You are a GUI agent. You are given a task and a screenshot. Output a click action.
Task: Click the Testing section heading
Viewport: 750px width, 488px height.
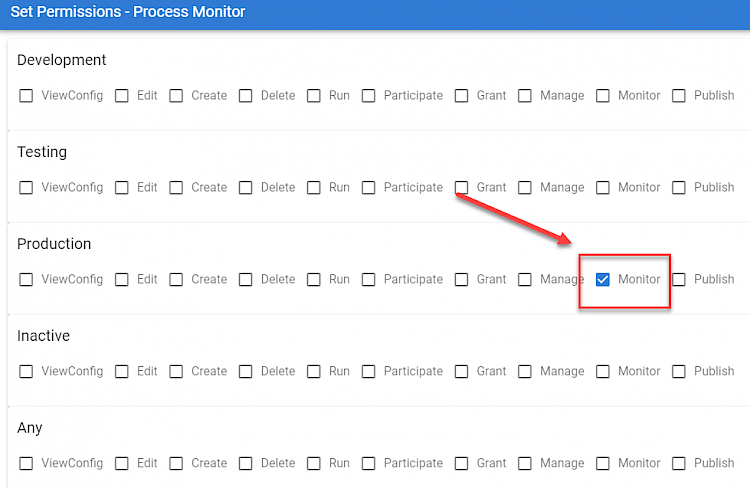click(x=42, y=152)
